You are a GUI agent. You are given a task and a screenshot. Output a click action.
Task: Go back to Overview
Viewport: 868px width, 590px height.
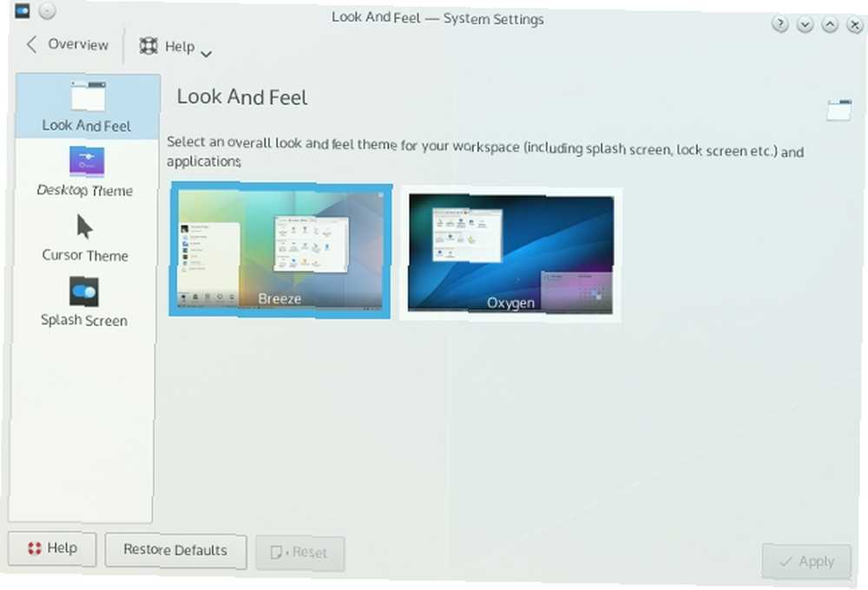coord(68,44)
